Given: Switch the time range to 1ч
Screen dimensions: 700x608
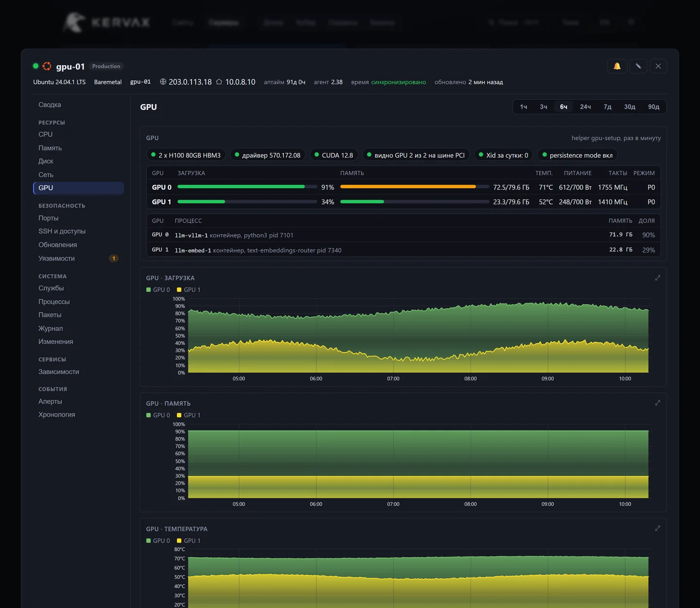Looking at the screenshot, I should click(524, 107).
